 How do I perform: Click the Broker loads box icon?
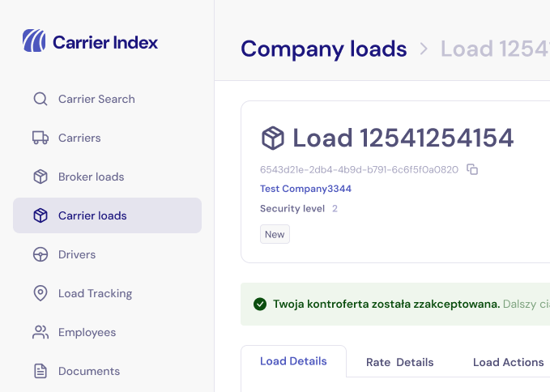[x=41, y=177]
